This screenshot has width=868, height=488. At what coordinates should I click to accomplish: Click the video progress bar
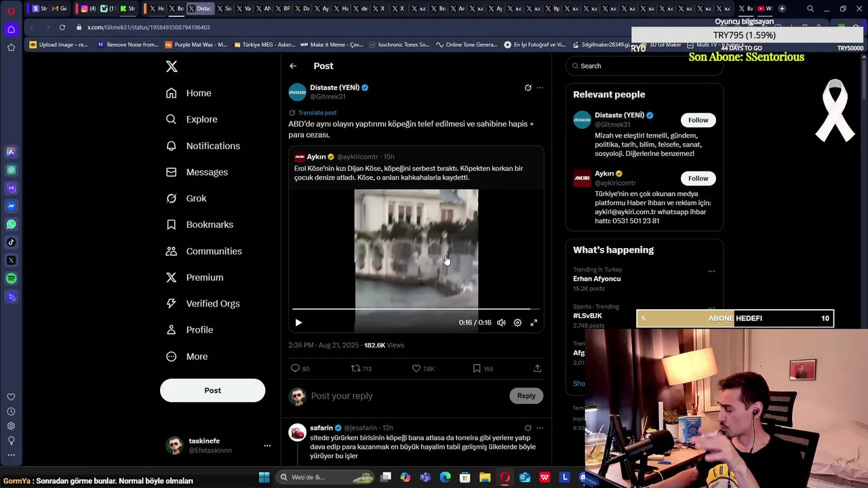416,309
